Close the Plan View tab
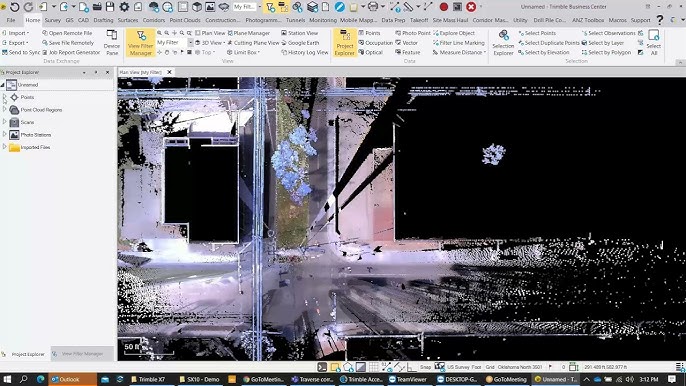This screenshot has width=686, height=386. (169, 72)
